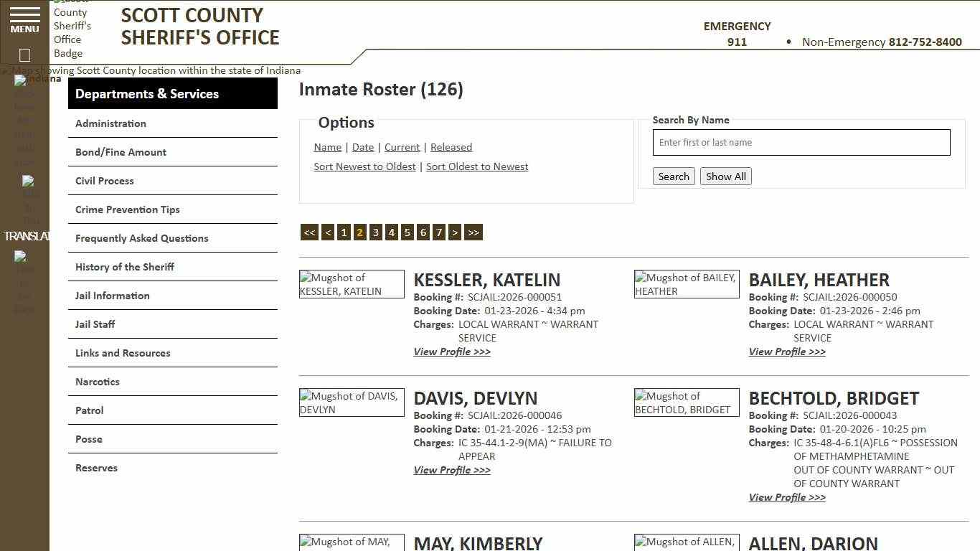The height and width of the screenshot is (551, 980).
Task: Open Jail Information in Departments menu
Action: point(113,296)
